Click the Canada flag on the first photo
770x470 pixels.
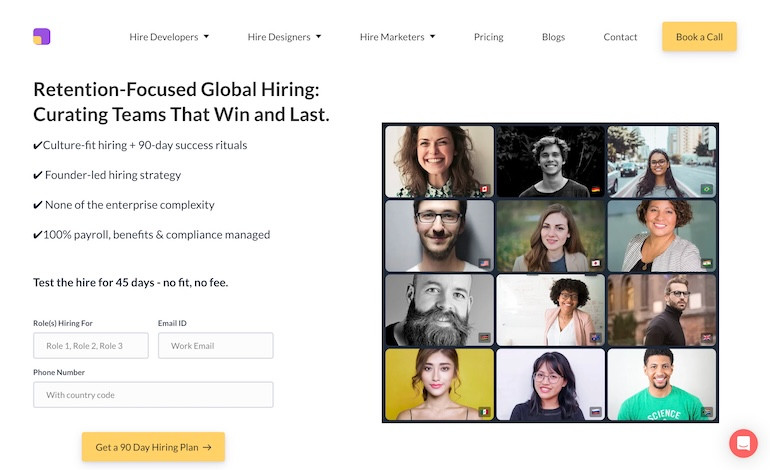(484, 189)
